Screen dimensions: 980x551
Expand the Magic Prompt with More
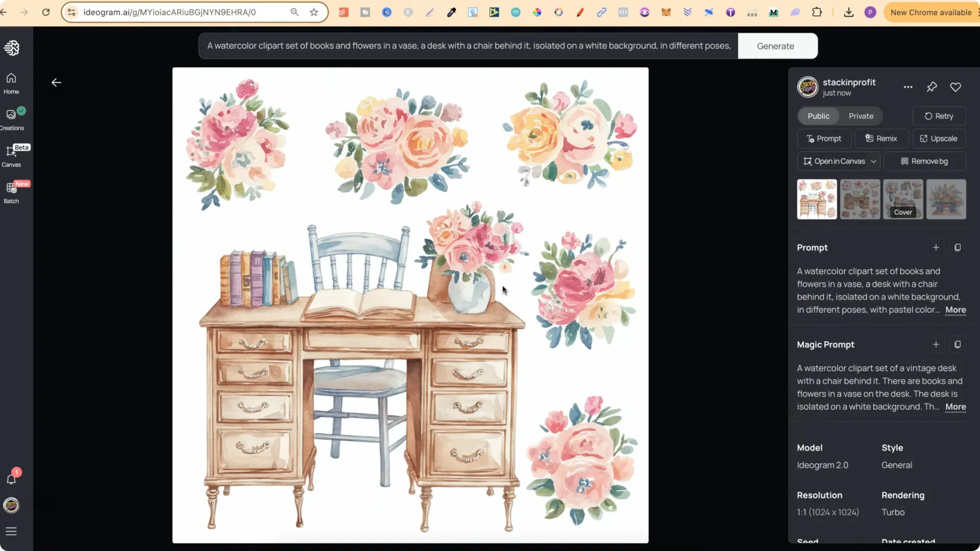click(x=955, y=407)
